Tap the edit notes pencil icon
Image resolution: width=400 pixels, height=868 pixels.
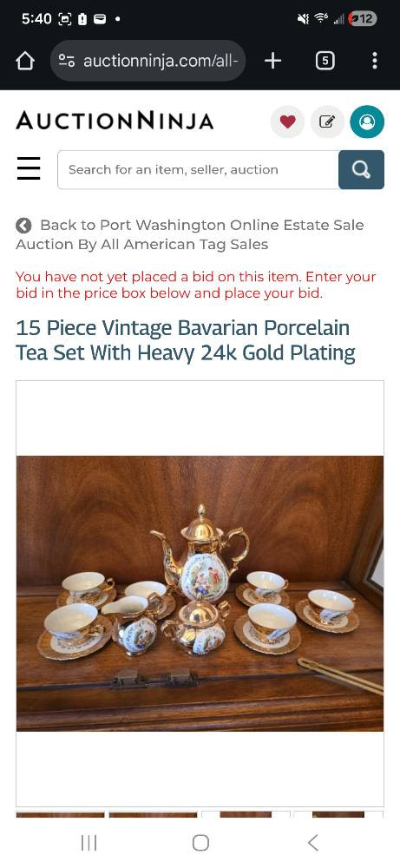(x=327, y=122)
